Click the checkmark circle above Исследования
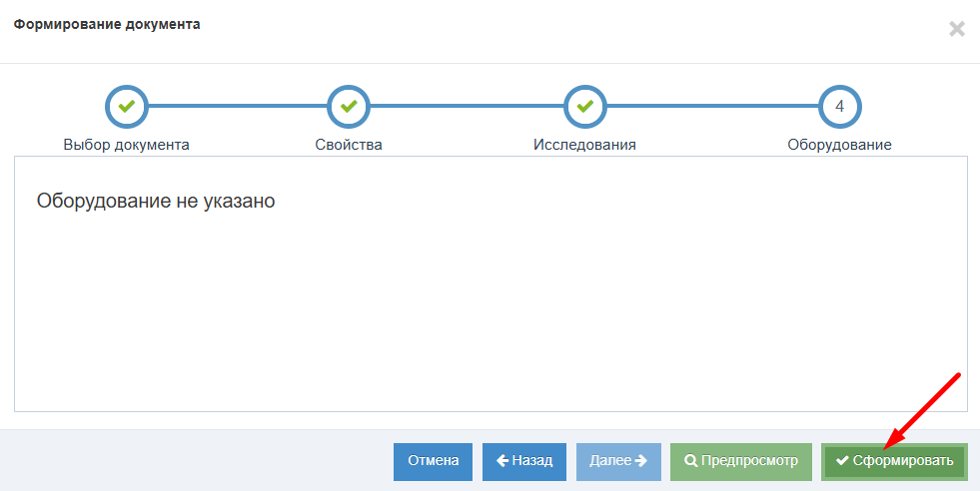 (585, 106)
